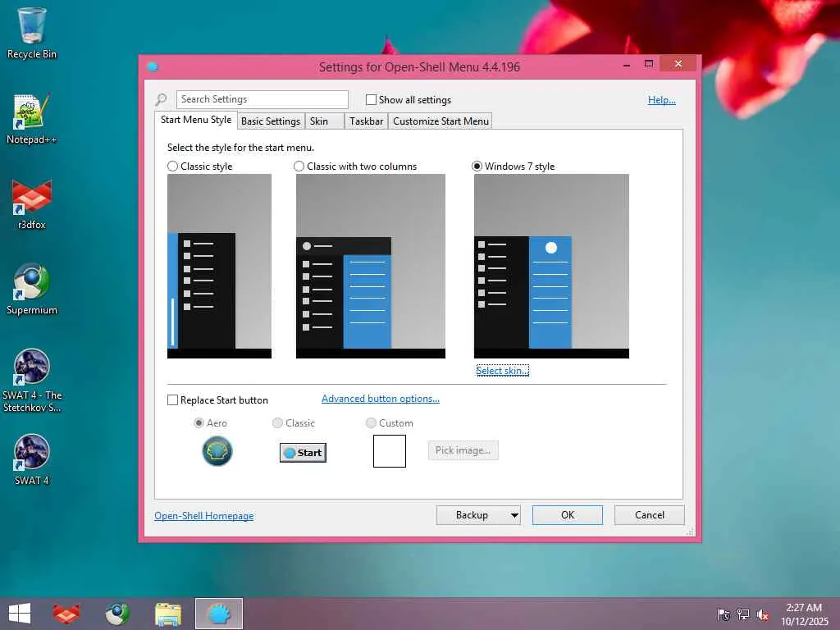Select Classic with two columns option
The height and width of the screenshot is (630, 840).
pyautogui.click(x=299, y=166)
